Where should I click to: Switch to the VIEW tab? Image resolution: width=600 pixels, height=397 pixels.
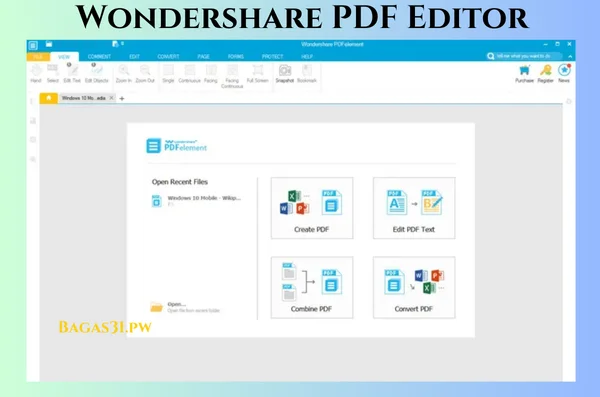[64, 57]
